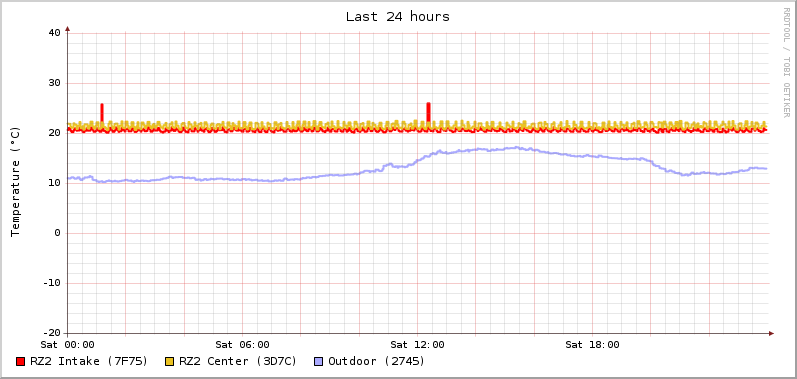Click the first red intake spike after midnight
This screenshot has width=797, height=379.
pos(102,113)
